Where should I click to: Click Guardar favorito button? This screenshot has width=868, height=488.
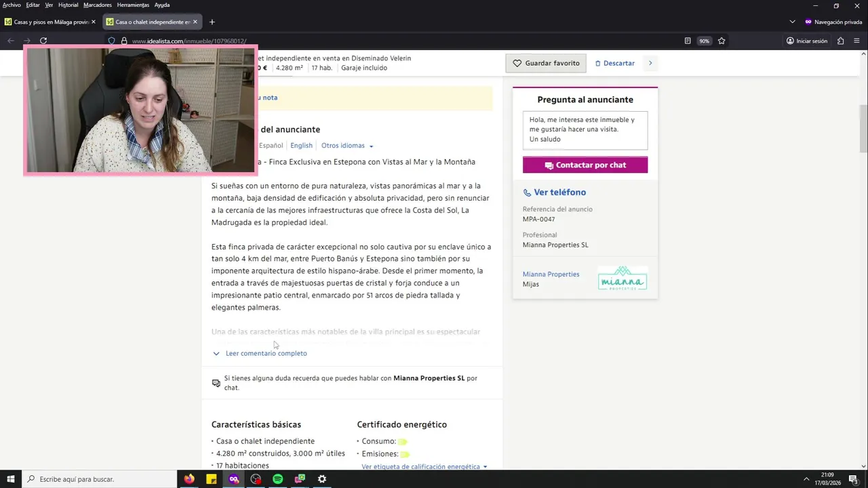[x=546, y=63]
